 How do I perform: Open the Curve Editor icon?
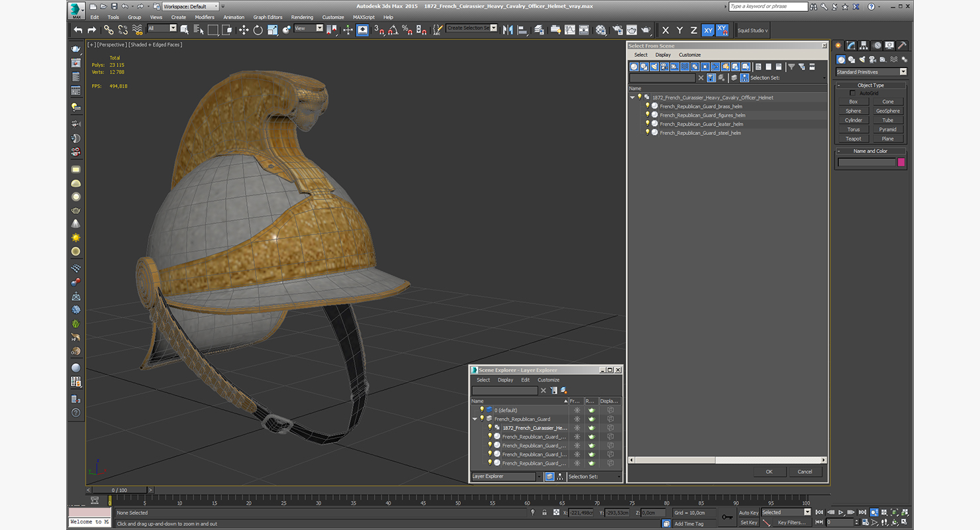coord(569,30)
